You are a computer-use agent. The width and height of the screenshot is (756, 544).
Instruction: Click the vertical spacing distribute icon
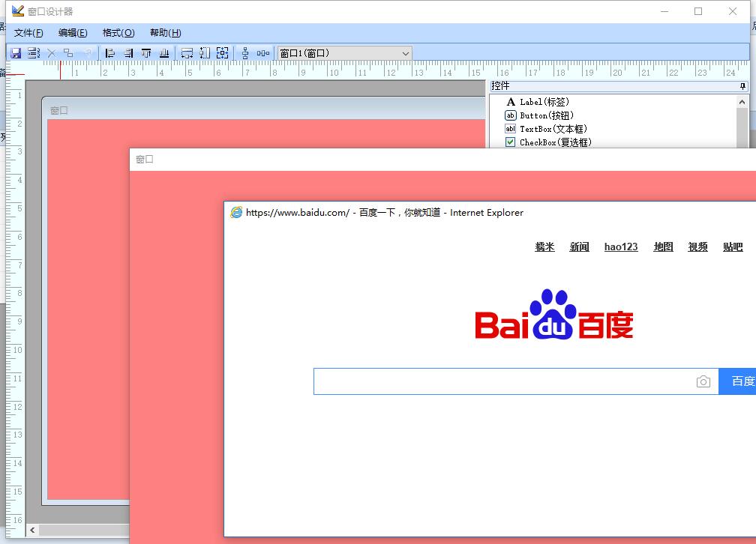[245, 53]
